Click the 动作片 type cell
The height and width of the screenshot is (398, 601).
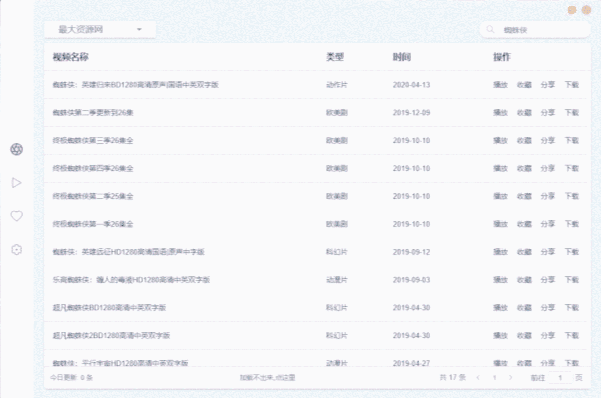337,85
